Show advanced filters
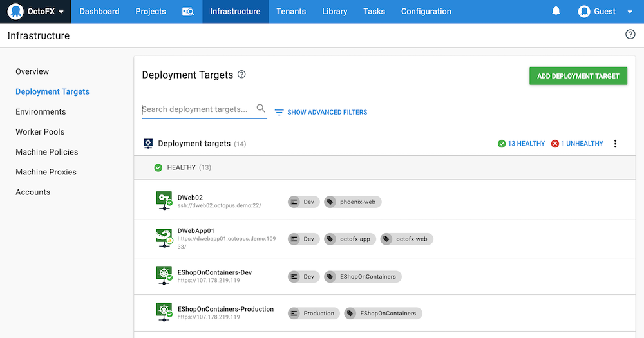 321,112
